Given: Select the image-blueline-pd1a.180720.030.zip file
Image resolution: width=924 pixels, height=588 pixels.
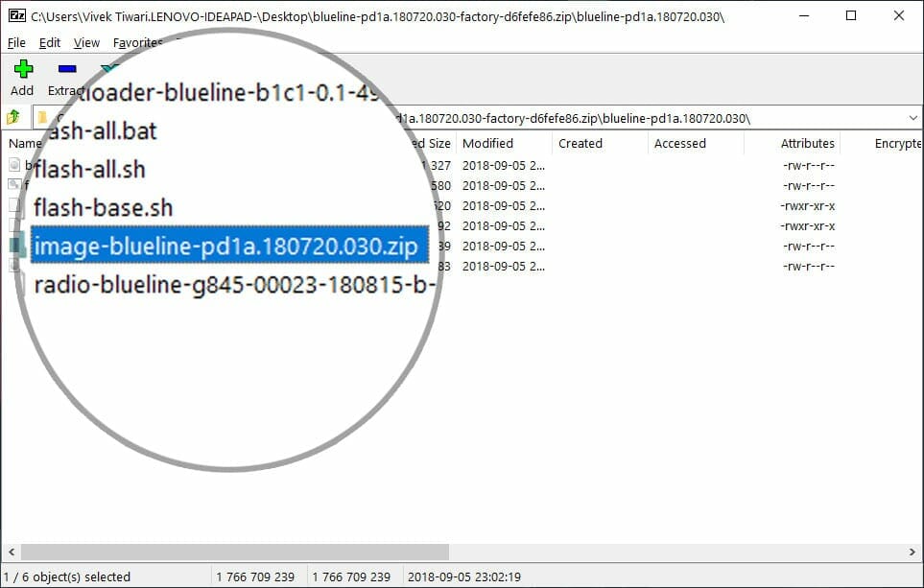Looking at the screenshot, I should click(x=226, y=247).
